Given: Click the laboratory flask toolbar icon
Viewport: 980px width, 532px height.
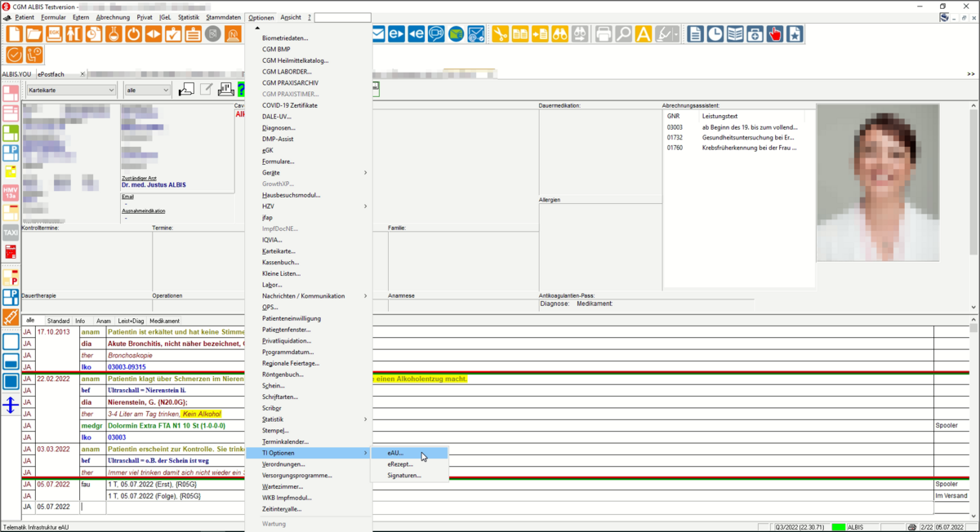Looking at the screenshot, I should (114, 34).
